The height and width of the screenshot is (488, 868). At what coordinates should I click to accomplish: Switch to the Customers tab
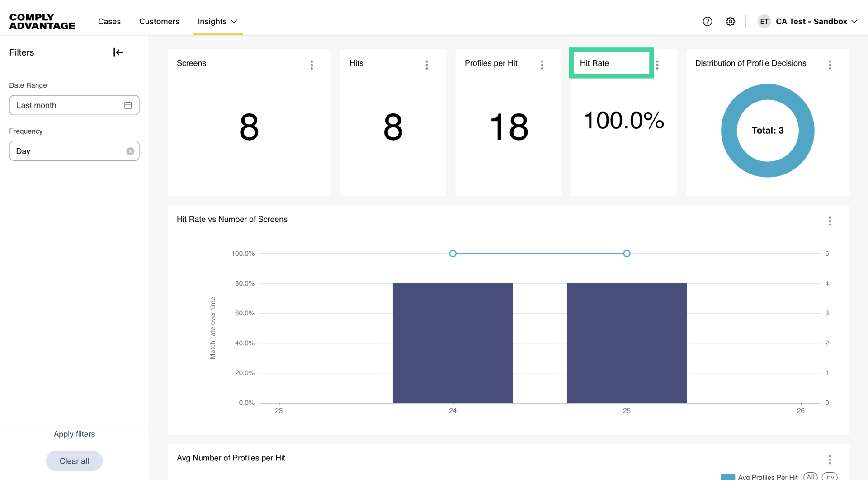click(159, 21)
